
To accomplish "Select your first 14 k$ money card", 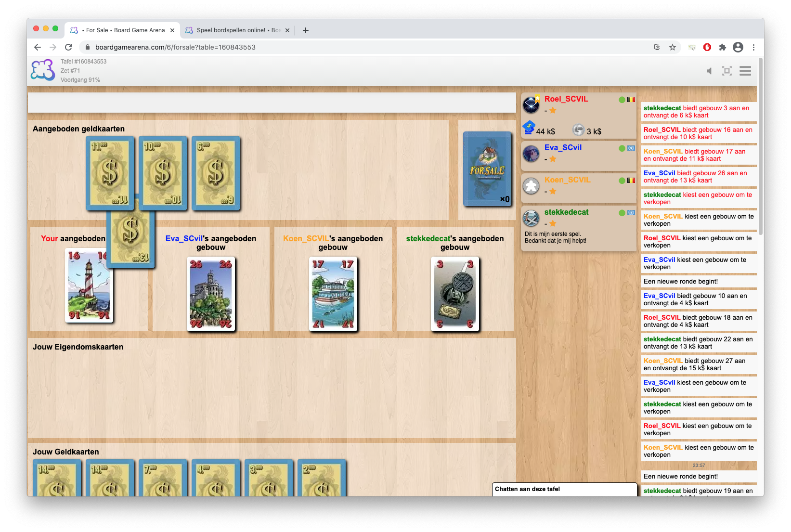I will pos(57,478).
